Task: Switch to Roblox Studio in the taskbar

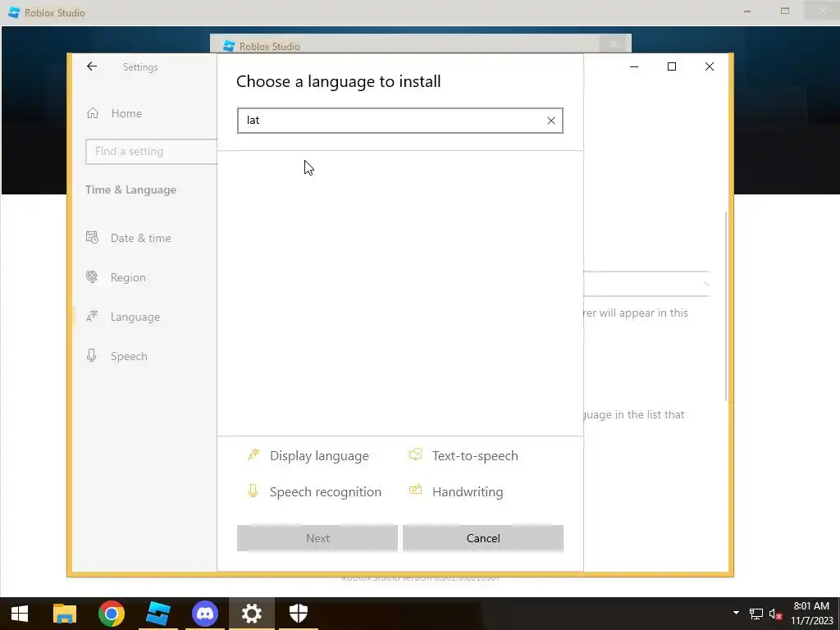Action: tap(158, 614)
